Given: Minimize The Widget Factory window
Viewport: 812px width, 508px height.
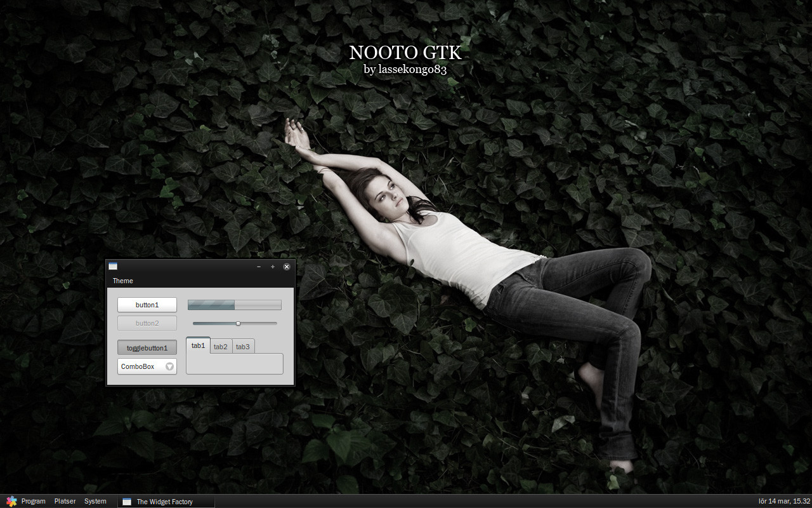Looking at the screenshot, I should [x=258, y=267].
